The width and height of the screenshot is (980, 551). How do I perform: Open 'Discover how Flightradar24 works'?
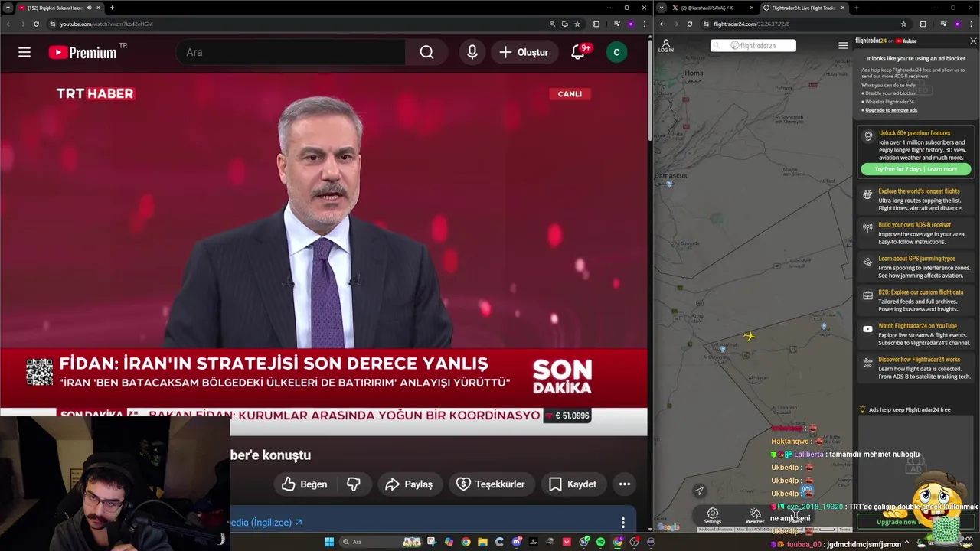pyautogui.click(x=916, y=368)
